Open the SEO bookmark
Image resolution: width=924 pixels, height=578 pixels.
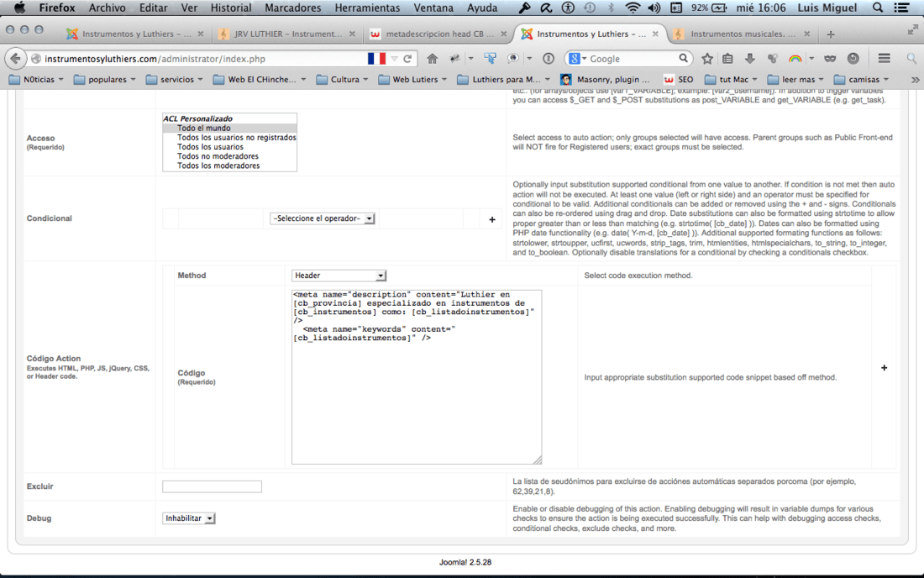(x=678, y=80)
